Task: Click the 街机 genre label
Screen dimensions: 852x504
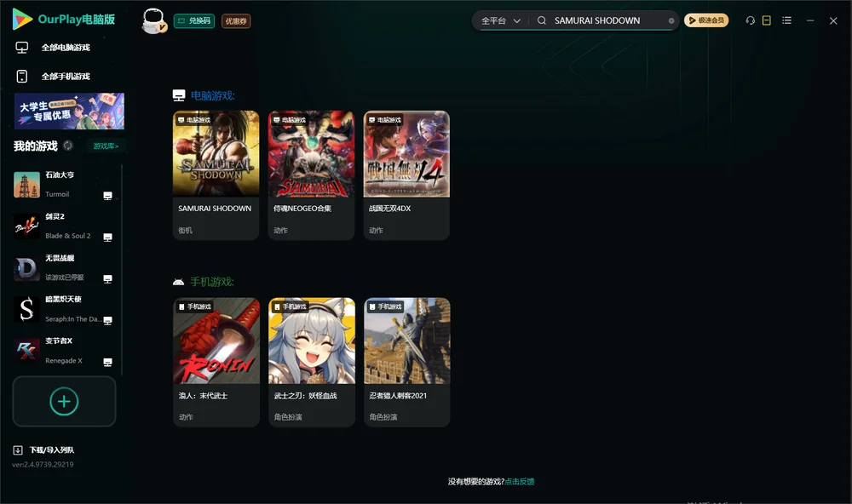Action: point(185,230)
